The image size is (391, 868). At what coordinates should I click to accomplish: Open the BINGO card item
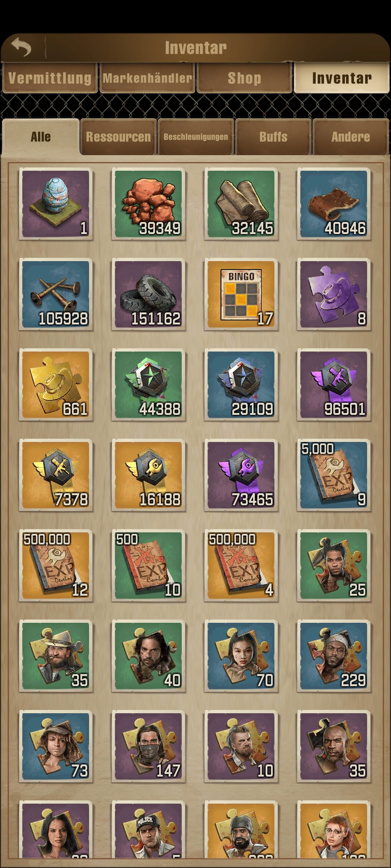click(241, 294)
